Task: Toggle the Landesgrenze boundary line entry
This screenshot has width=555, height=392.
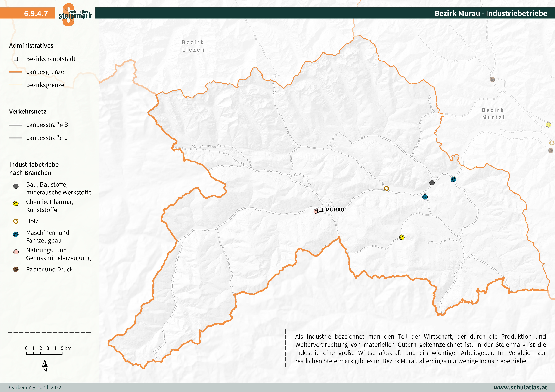Action: [16, 72]
